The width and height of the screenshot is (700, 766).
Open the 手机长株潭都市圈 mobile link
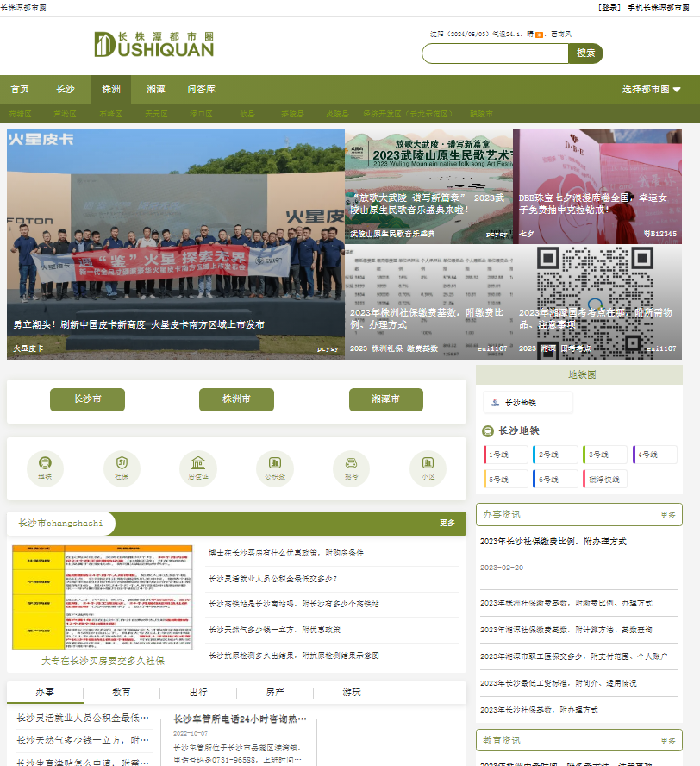click(659, 8)
